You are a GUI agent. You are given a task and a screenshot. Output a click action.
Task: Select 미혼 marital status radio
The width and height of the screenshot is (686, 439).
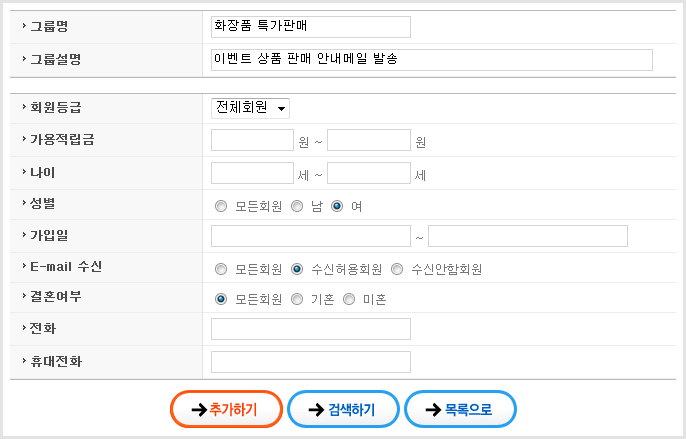pos(349,299)
